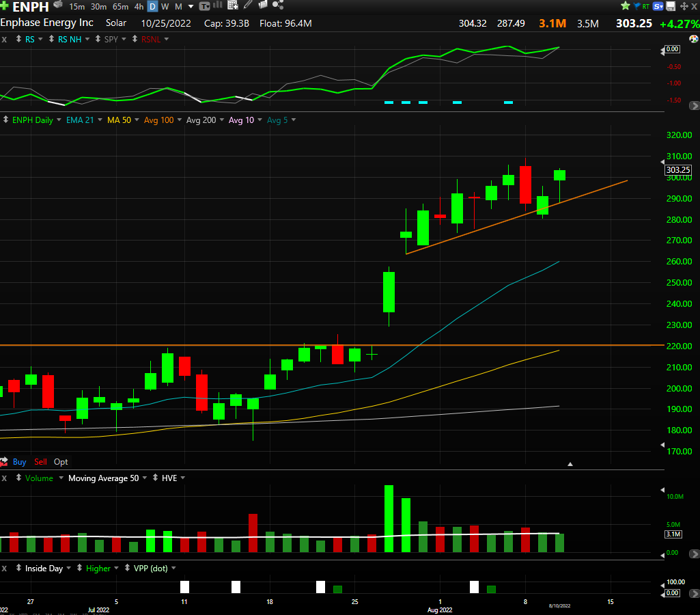Switch to the 4h timeframe
This screenshot has width=700, height=615.
(139, 7)
